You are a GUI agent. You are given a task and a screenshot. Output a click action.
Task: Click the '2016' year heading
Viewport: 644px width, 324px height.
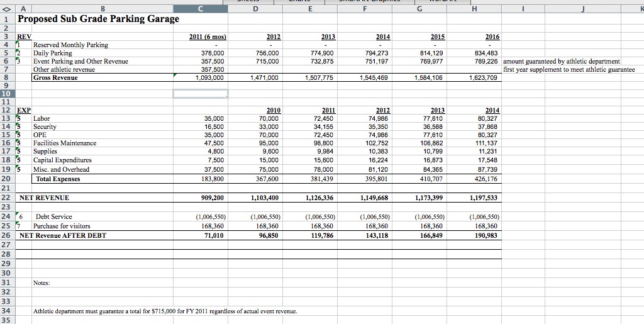492,36
